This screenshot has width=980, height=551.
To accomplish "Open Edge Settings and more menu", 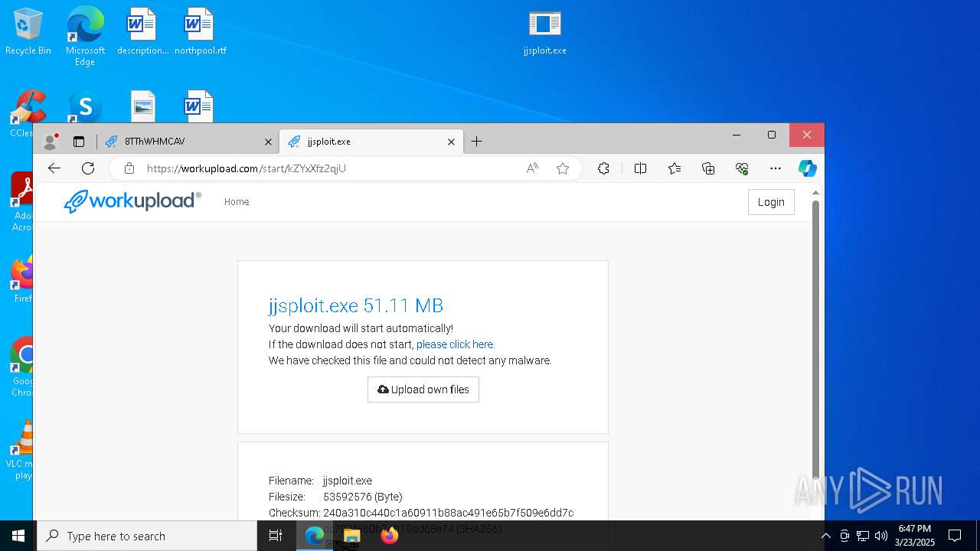I will click(776, 168).
